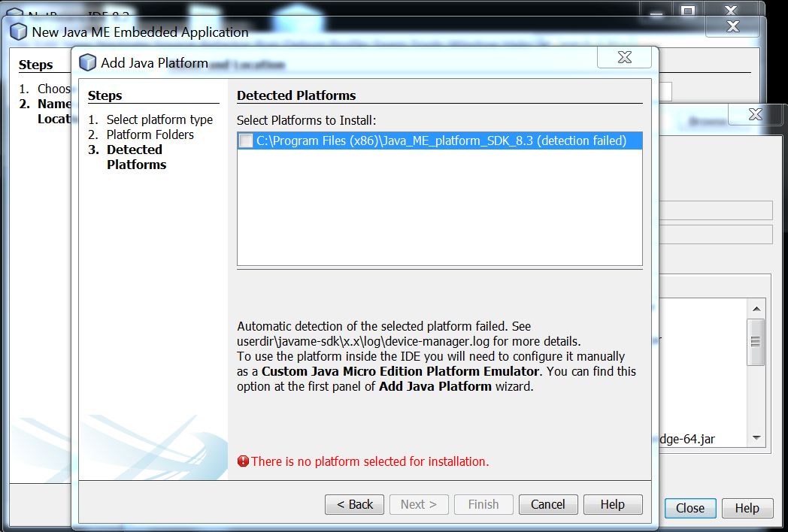
Task: Click step 3 'Detected Platforms'
Action: [136, 157]
